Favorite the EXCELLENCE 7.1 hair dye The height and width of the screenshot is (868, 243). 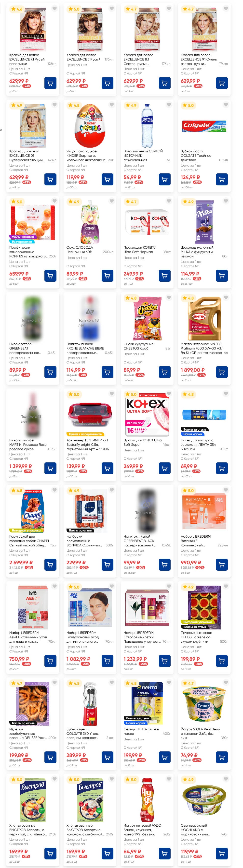coord(55,8)
